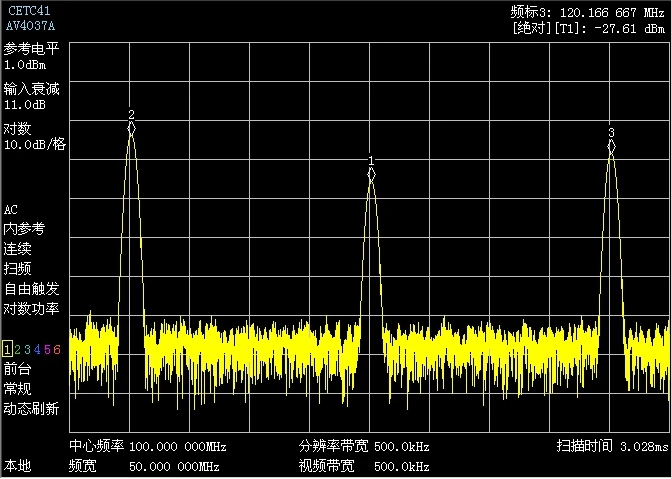
Task: Select trace 5 indicator
Action: (47, 350)
